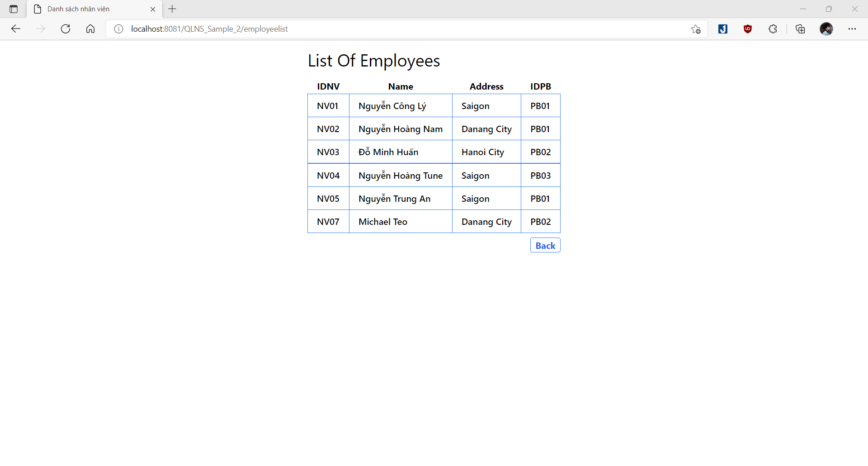Click the browser forward arrow
868x466 pixels.
point(41,29)
